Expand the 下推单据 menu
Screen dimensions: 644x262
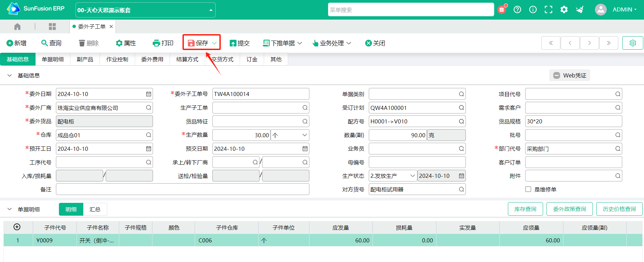click(282, 43)
